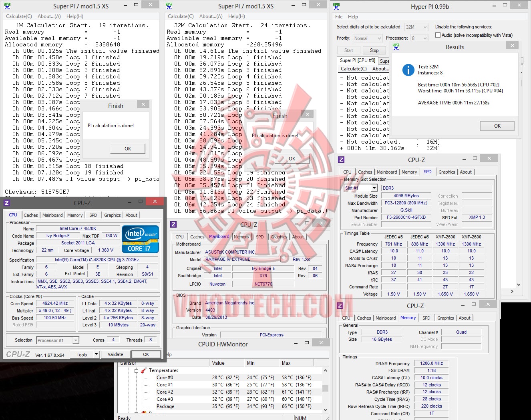This screenshot has height=420, width=531.
Task: Click the Value column header in HWMonitor
Action: (227, 363)
